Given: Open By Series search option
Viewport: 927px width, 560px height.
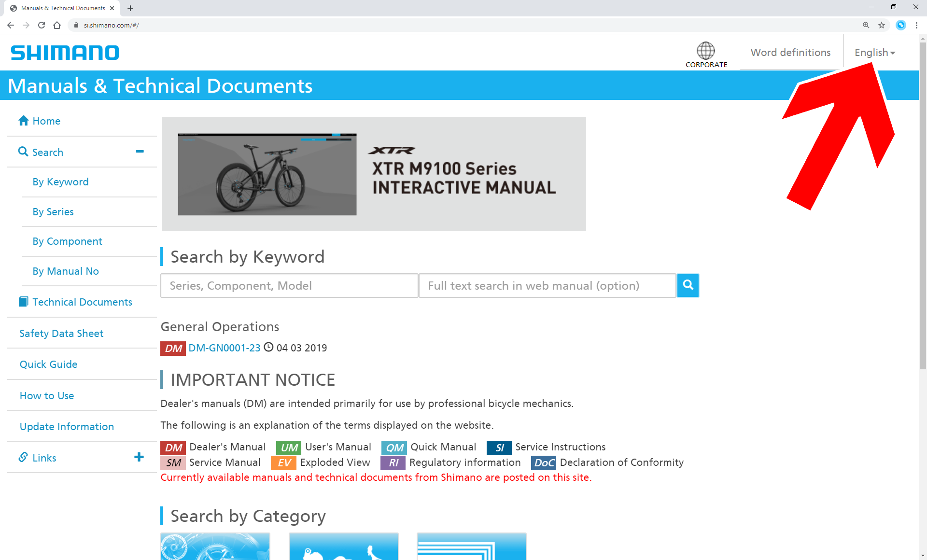Looking at the screenshot, I should 53,212.
